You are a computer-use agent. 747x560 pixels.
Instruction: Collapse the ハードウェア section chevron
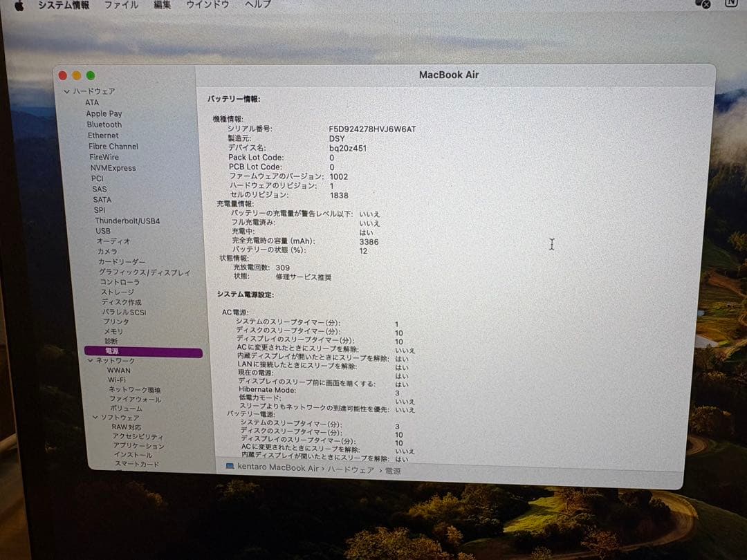coord(66,91)
